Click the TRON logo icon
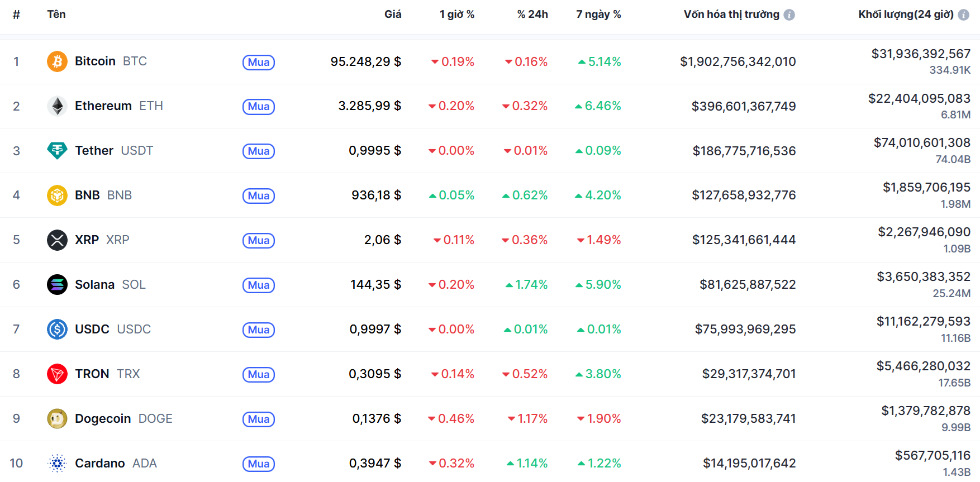Viewport: 980px width, 482px height. 57,374
